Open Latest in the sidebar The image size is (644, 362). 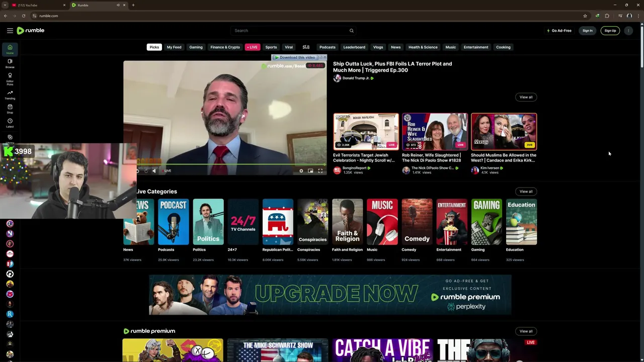[10, 123]
